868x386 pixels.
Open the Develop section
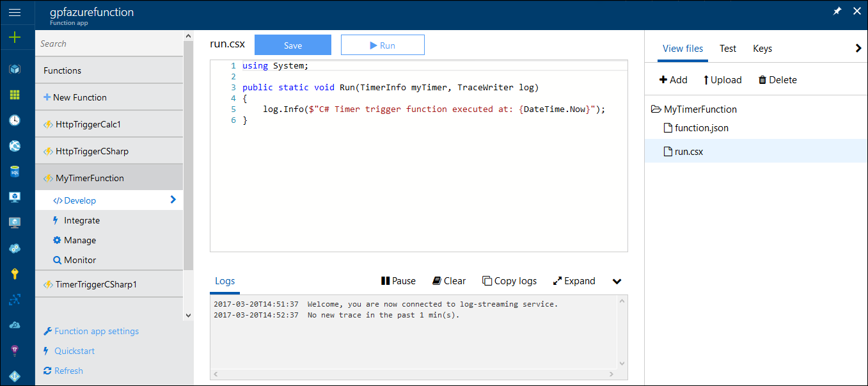109,200
